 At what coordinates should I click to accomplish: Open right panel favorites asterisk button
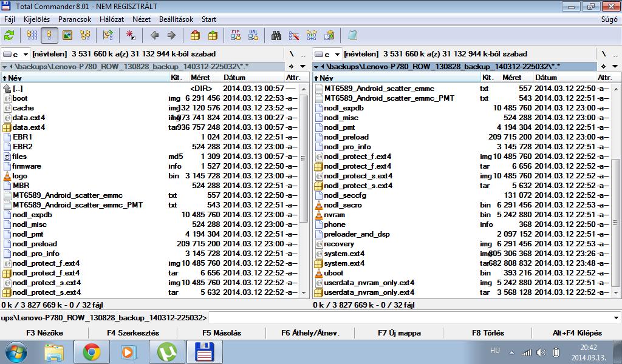603,67
